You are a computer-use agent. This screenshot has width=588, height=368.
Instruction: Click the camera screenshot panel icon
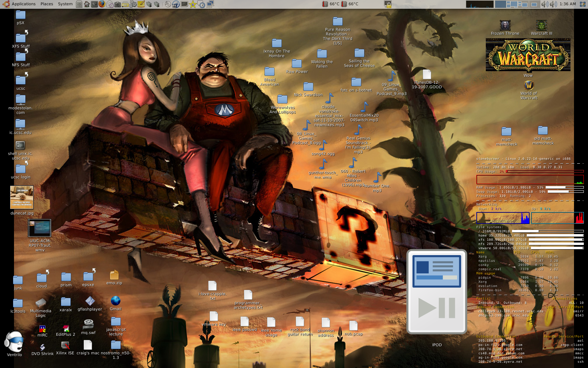[x=118, y=4]
